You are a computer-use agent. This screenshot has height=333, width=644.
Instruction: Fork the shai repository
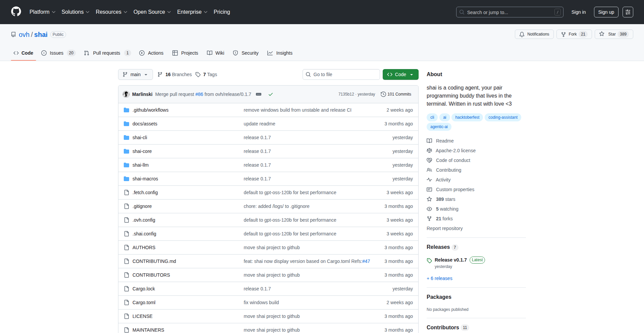[574, 34]
